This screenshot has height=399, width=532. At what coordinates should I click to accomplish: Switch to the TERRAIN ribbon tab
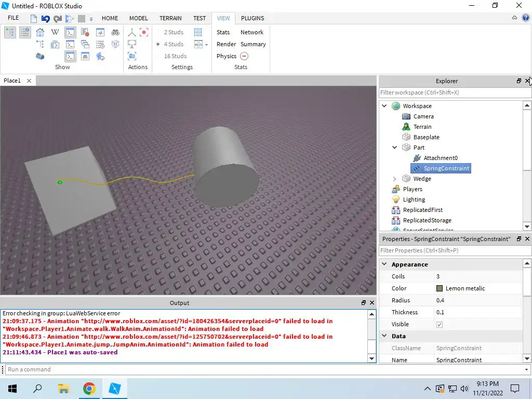pos(170,18)
